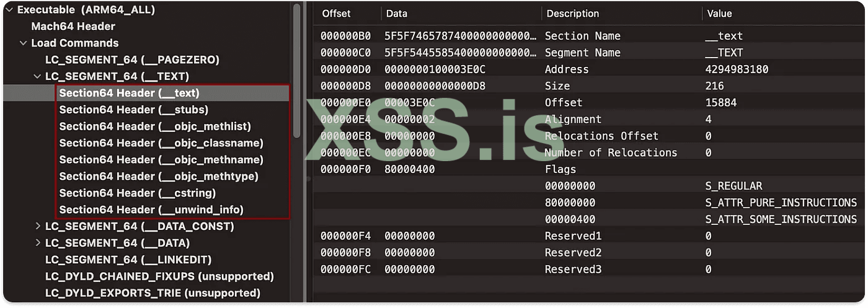Select LC_SEGMENT_64 (__LINKEDIT) entry
Image resolution: width=868 pixels, height=308 pixels.
coord(128,260)
